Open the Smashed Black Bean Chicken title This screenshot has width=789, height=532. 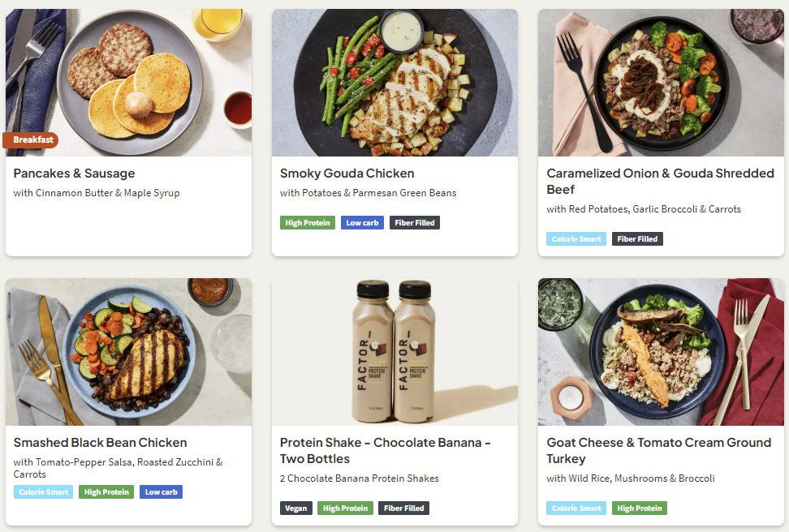point(101,443)
